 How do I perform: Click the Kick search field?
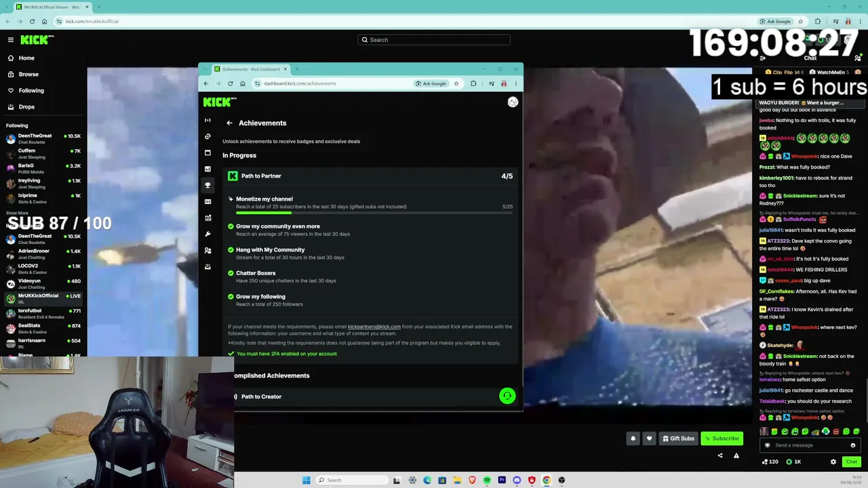434,40
